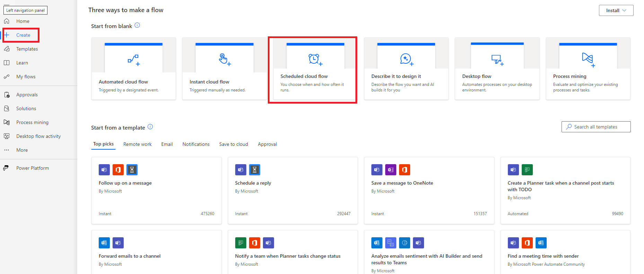Screen dimensions: 644x274
Task: Open Notify a team when Planner tasks change template
Action: pyautogui.click(x=293, y=252)
